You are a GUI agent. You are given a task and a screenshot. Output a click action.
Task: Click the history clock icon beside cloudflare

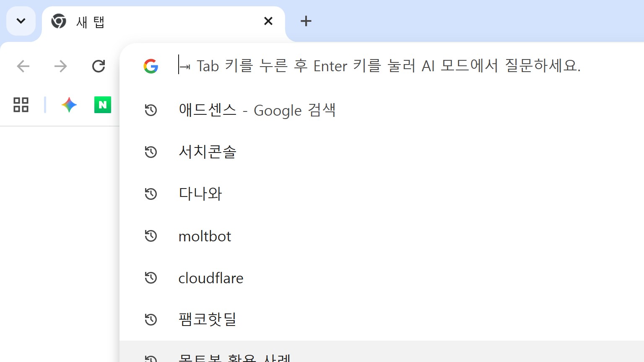point(151,278)
